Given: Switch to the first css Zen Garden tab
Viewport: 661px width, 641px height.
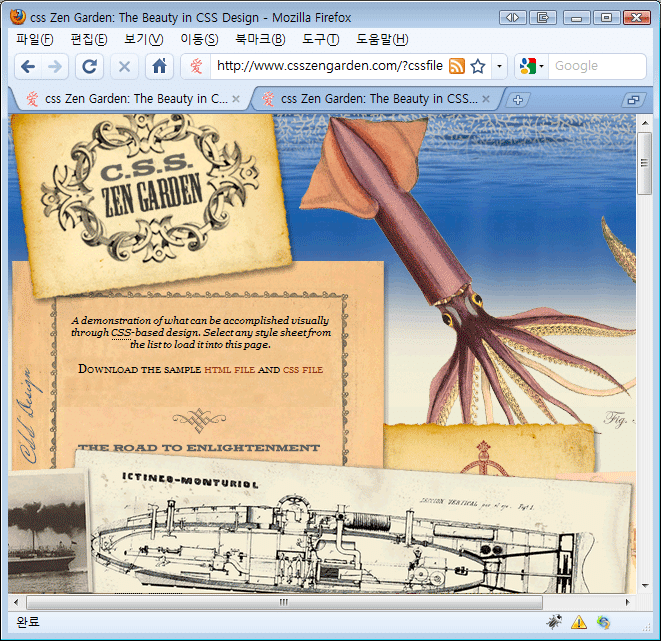Looking at the screenshot, I should pos(132,99).
